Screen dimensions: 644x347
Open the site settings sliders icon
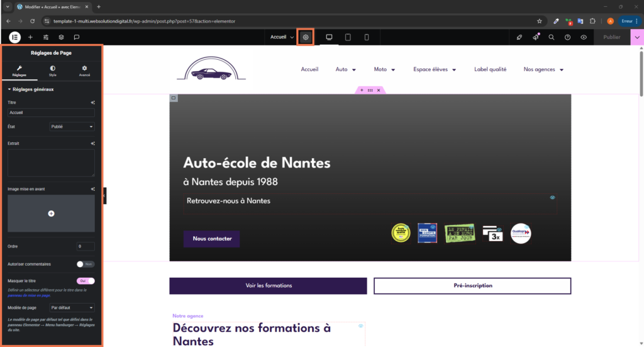click(x=46, y=37)
